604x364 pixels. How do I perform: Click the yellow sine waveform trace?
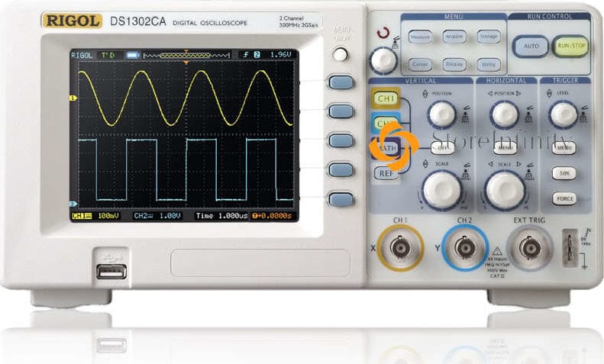[x=186, y=98]
